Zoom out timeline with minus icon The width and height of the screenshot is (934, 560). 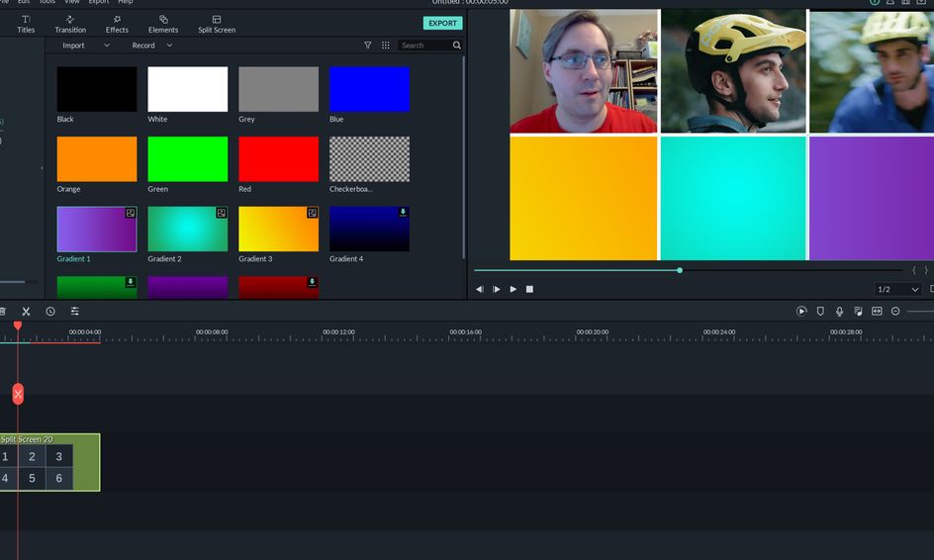click(x=895, y=311)
